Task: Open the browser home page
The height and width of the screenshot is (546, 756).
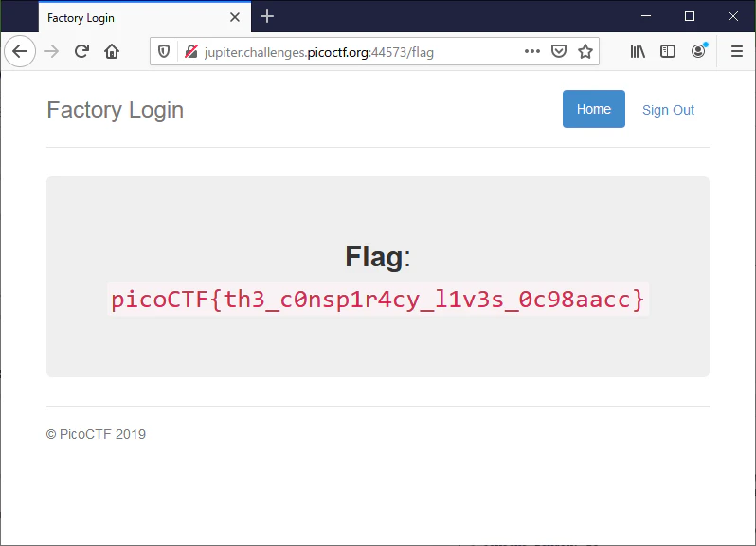Action: pyautogui.click(x=112, y=51)
